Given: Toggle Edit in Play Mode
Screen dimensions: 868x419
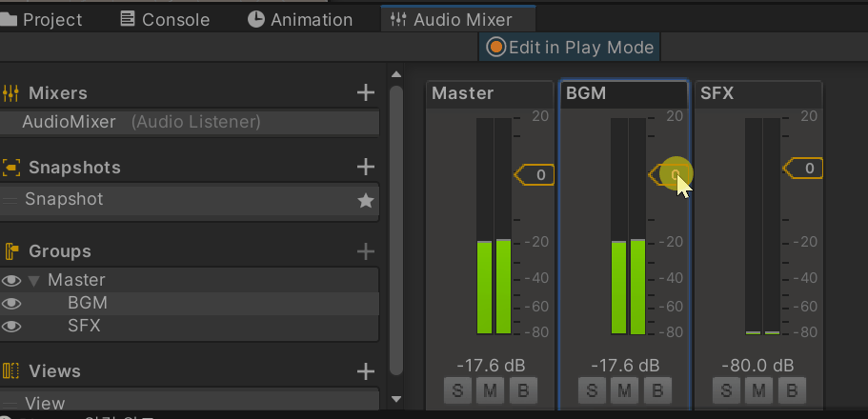Looking at the screenshot, I should tap(570, 48).
